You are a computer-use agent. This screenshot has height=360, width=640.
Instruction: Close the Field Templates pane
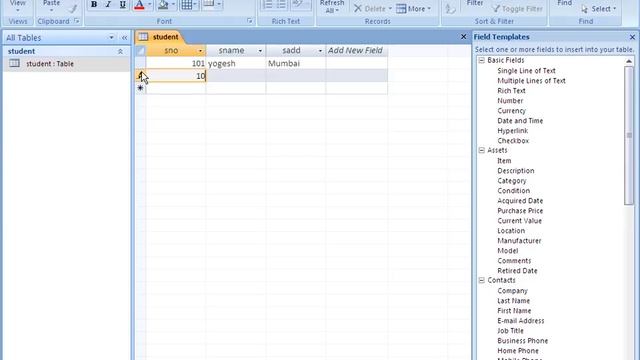(632, 37)
